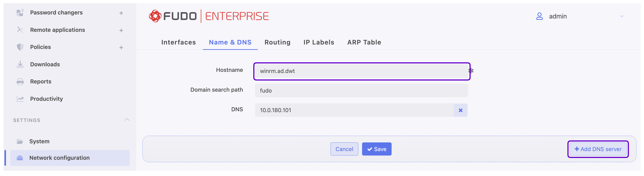Add new Password changer with plus
The image size is (644, 176).
click(121, 13)
